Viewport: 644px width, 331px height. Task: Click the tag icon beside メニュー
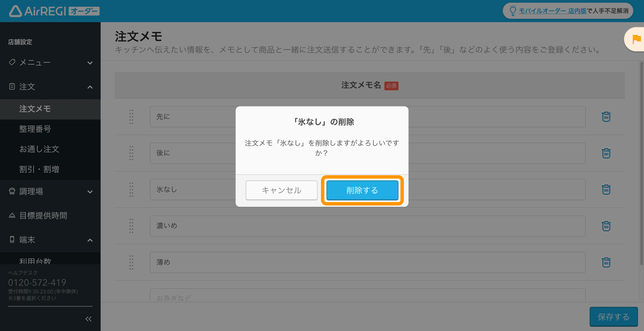tap(12, 62)
